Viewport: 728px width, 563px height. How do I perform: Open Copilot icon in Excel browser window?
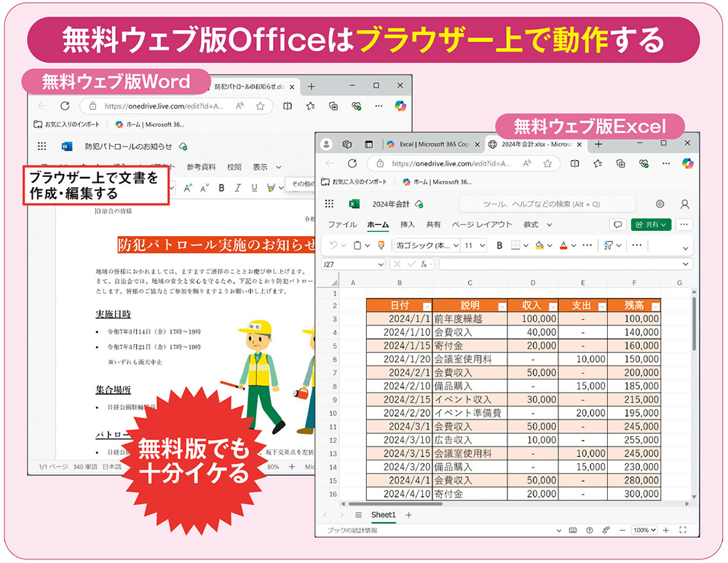coord(688,164)
